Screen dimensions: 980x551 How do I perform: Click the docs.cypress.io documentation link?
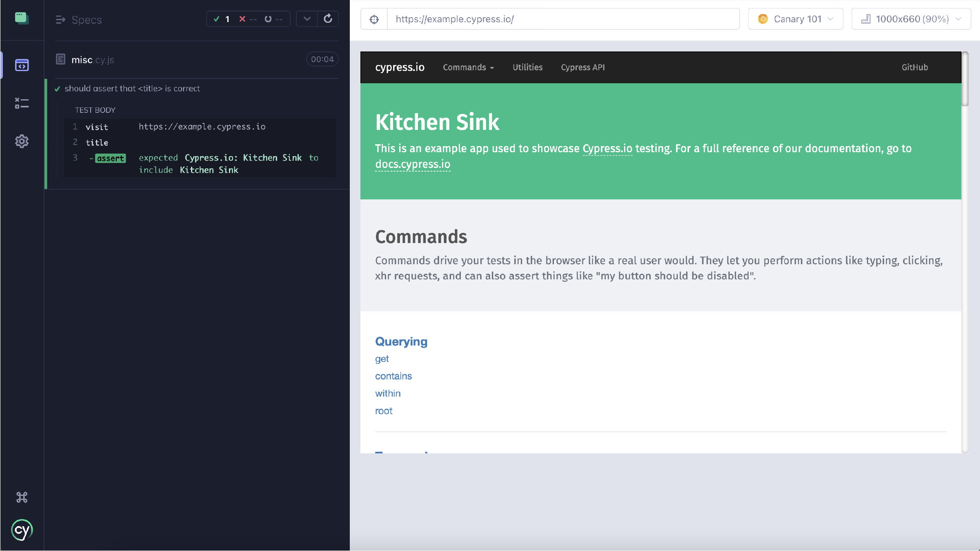point(413,164)
